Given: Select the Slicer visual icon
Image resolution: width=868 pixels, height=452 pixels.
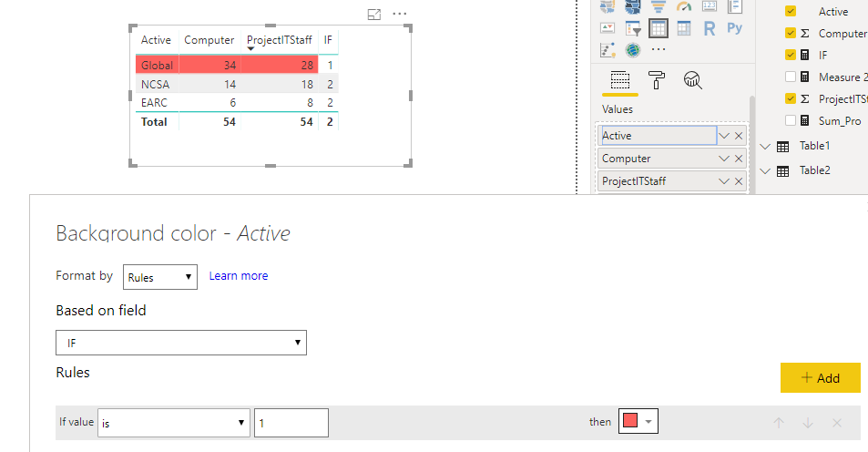Looking at the screenshot, I should click(633, 28).
